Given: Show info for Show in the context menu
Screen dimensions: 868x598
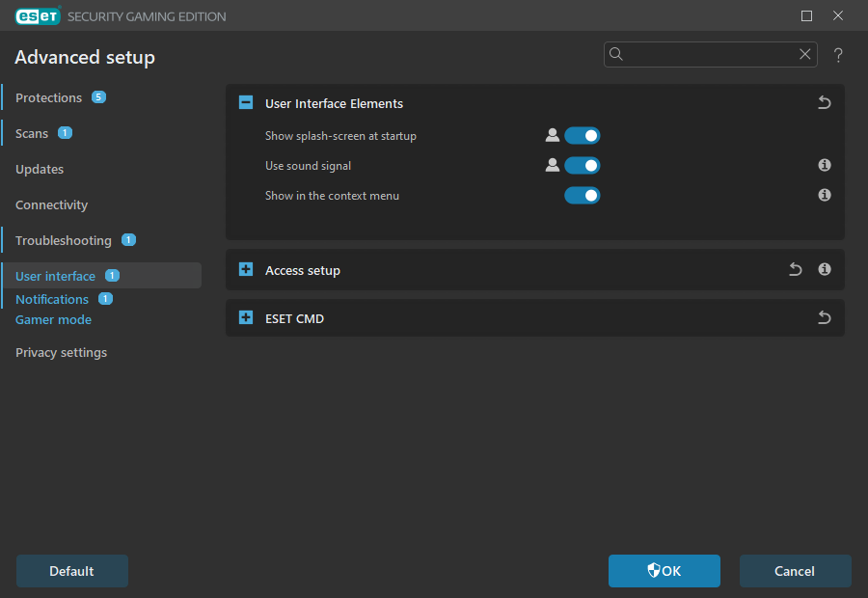Looking at the screenshot, I should click(825, 195).
